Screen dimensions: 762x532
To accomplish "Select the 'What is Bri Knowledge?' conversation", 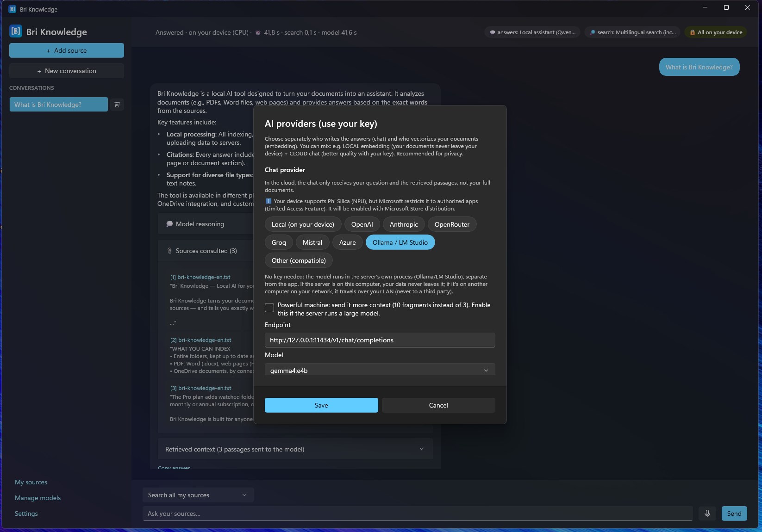I will tap(58, 105).
